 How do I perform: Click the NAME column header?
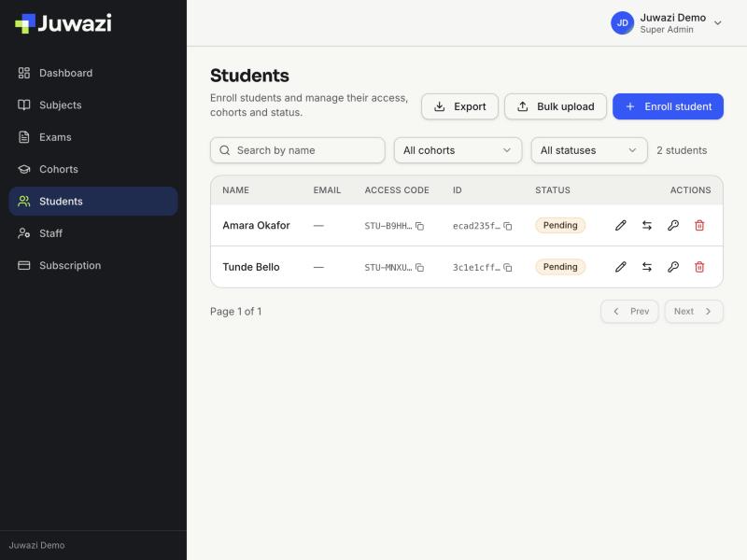[x=236, y=190]
